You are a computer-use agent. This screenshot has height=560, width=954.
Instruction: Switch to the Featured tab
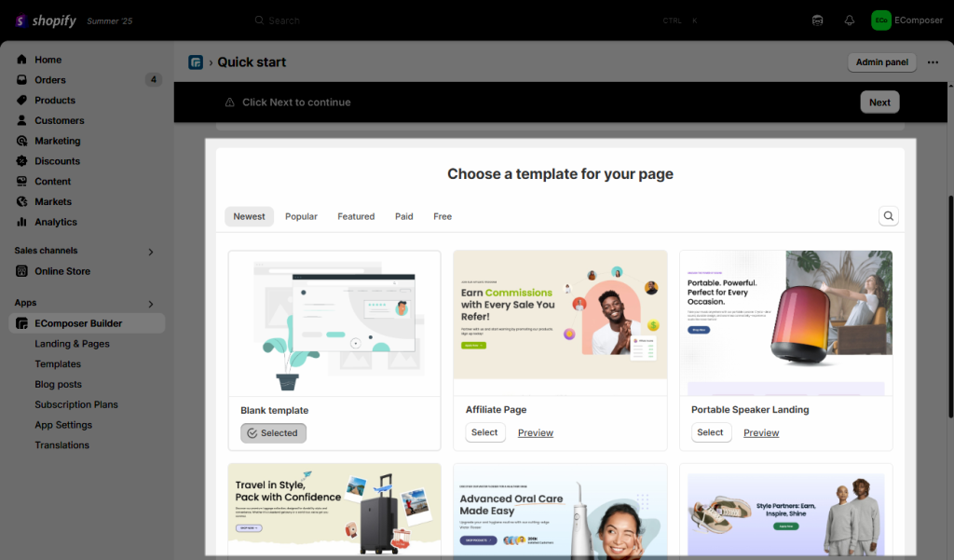point(356,216)
